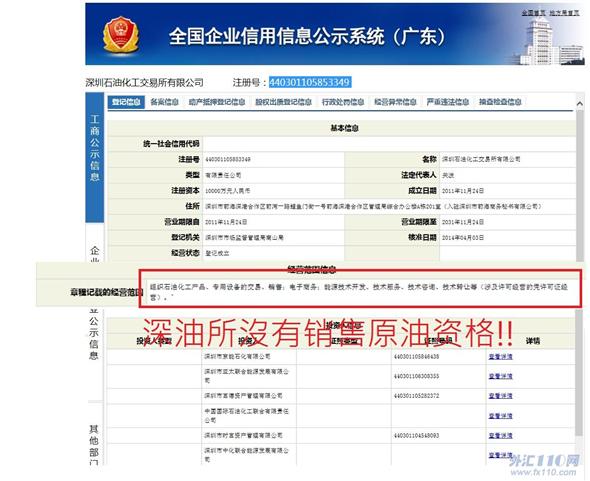Click the highlighted registration number 440301105853349
Screen dimensions: 590x481
point(310,82)
